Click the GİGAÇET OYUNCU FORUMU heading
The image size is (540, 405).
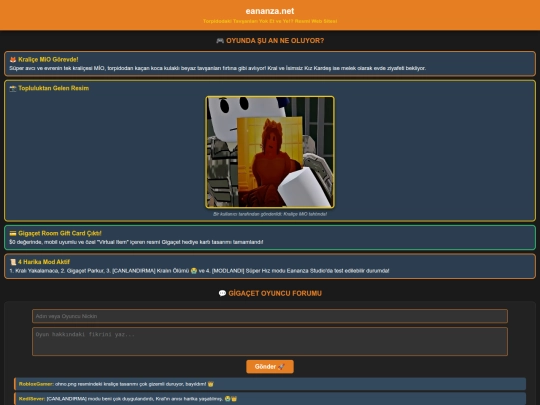pyautogui.click(x=275, y=293)
